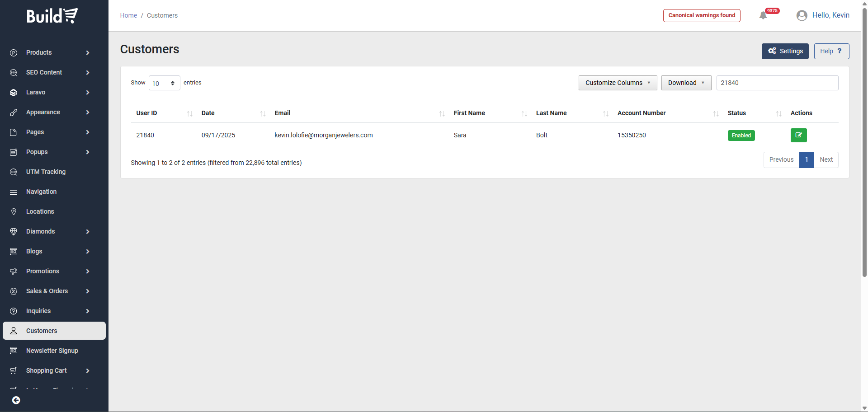Click the Promotions megaphone icon

tap(14, 272)
